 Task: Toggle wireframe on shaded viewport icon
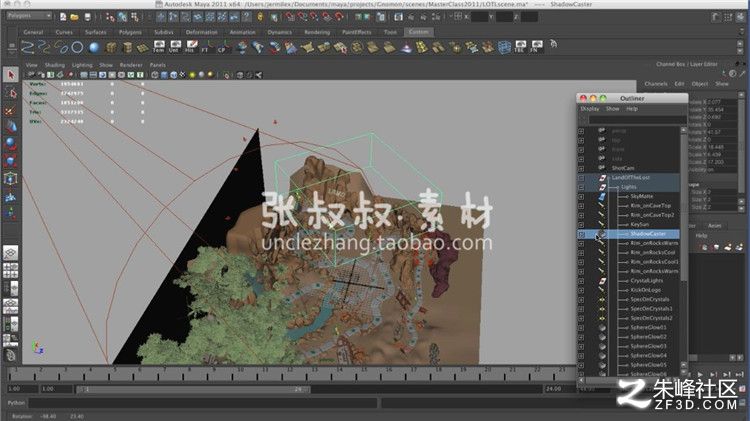(173, 75)
